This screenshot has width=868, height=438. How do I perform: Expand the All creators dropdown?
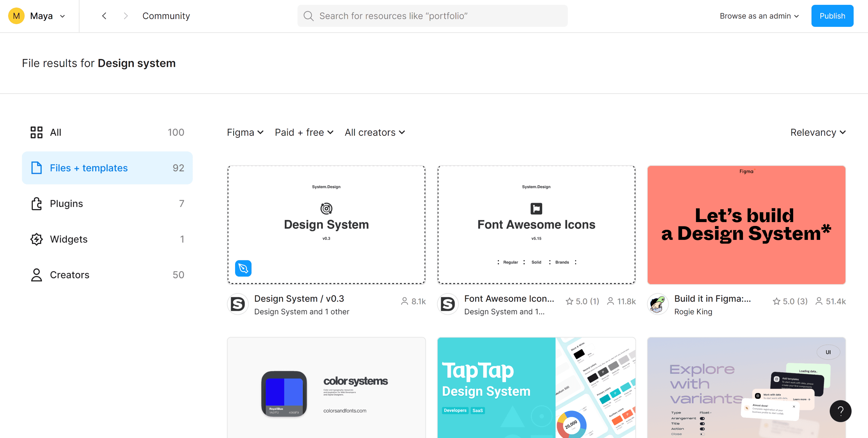pos(375,132)
